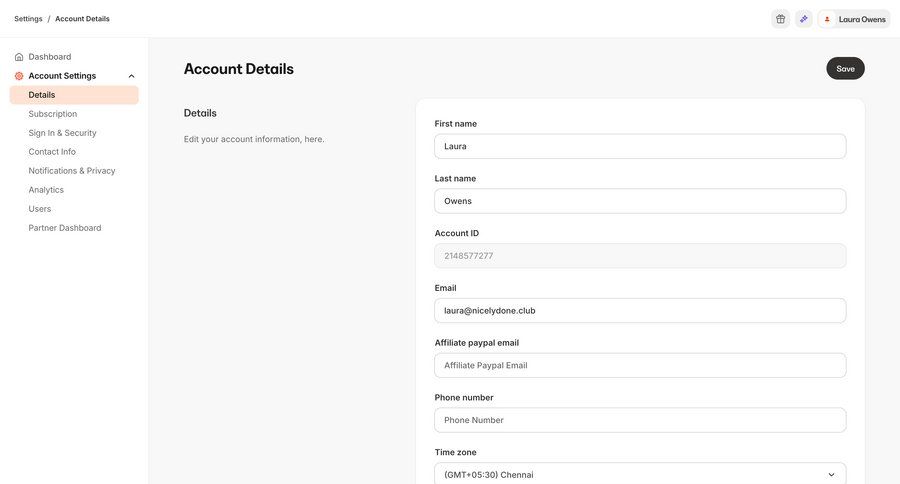Go to Settings breadcrumb
Image resolution: width=900 pixels, height=484 pixels.
pyautogui.click(x=28, y=18)
